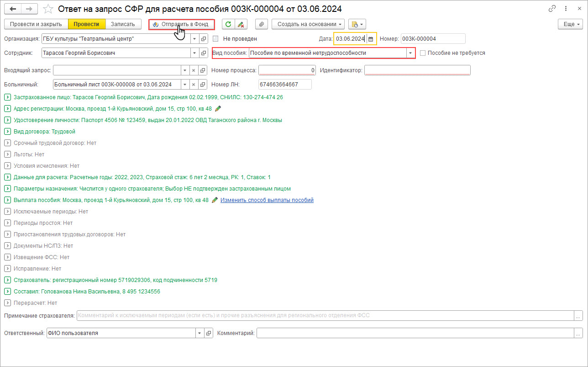Viewport: 588px width, 367px height.
Task: Open the kebab menu near the title
Action: (x=566, y=9)
